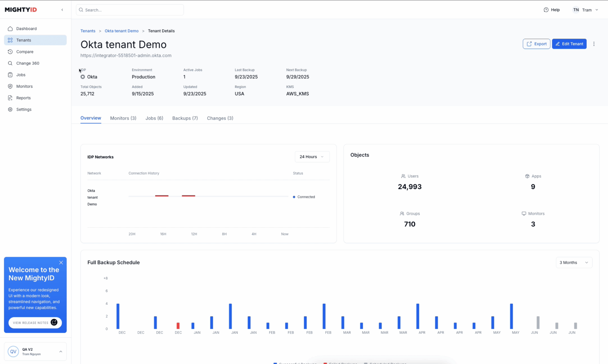Image resolution: width=608 pixels, height=364 pixels.
Task: Click the Dashboard home icon in sidebar
Action: click(x=10, y=29)
